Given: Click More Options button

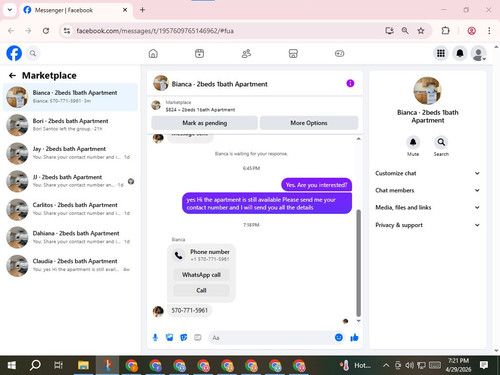Looking at the screenshot, I should (x=309, y=123).
